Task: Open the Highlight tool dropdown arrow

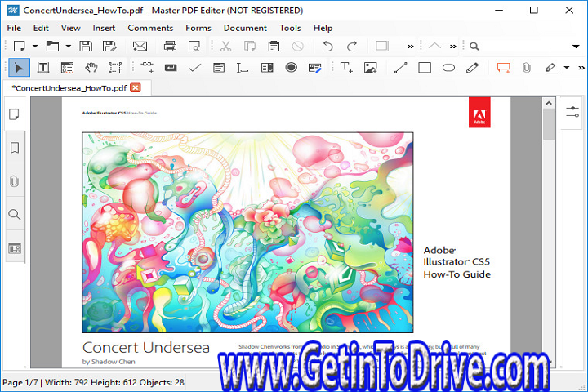Action: tap(567, 68)
